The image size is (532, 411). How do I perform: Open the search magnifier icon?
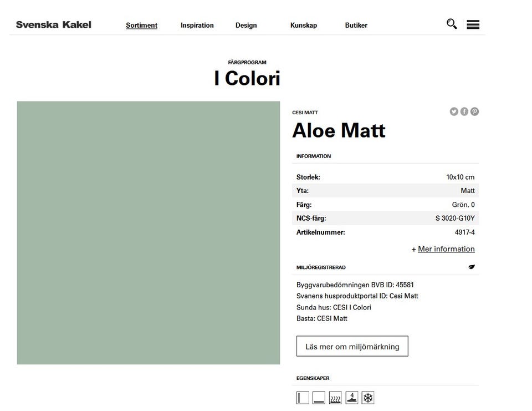(452, 24)
